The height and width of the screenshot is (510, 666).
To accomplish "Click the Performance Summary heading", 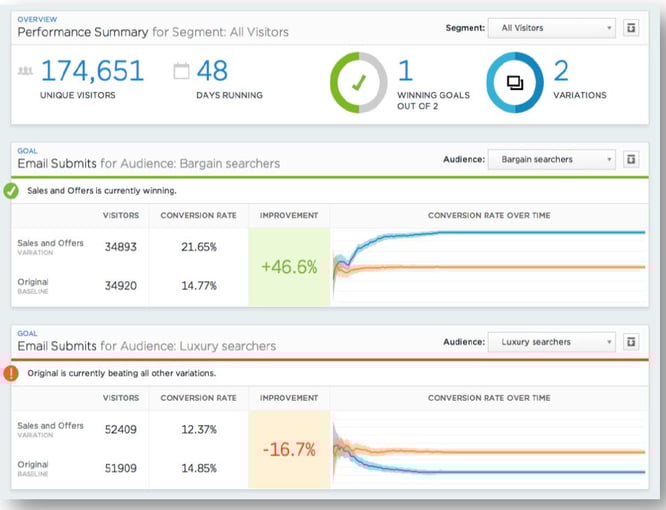I will coord(153,32).
